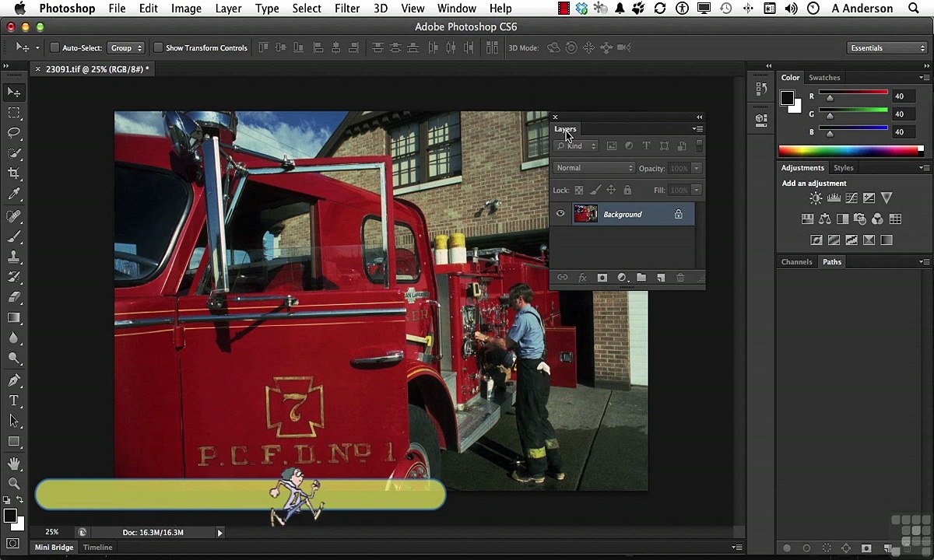Image resolution: width=934 pixels, height=560 pixels.
Task: Select the History Brush tool
Action: pos(14,277)
